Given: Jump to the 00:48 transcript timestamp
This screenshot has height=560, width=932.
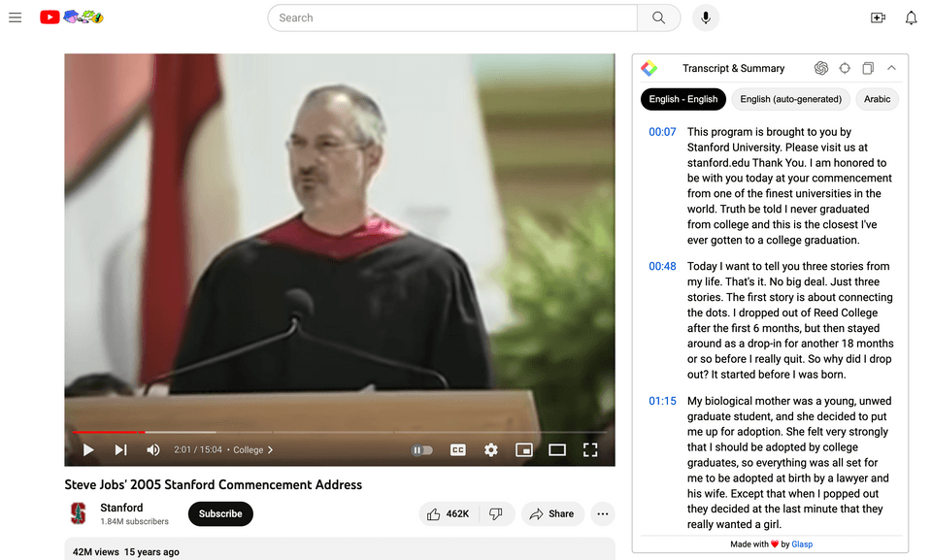Looking at the screenshot, I should [x=662, y=267].
